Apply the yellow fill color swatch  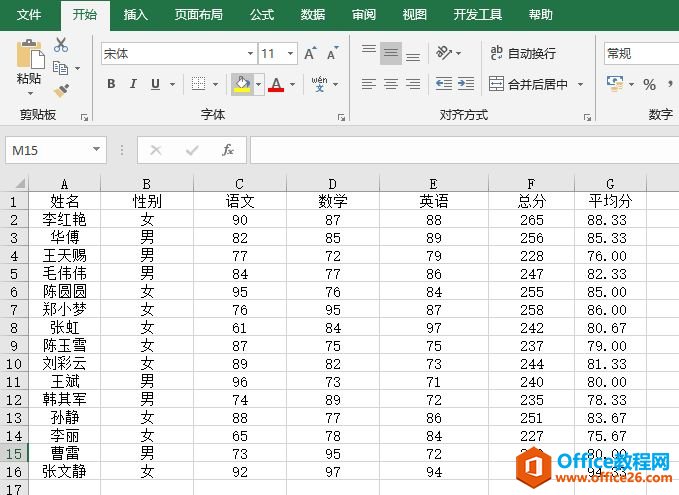coord(241,85)
